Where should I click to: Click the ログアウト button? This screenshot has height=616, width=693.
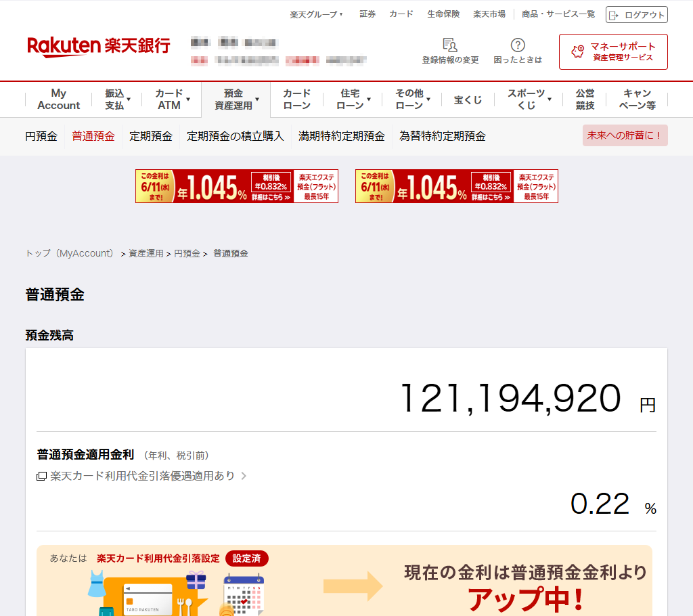point(636,15)
